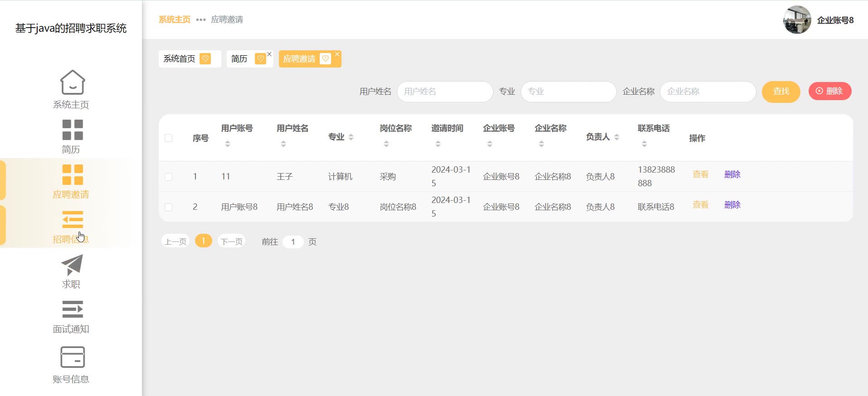Open the 招聘信息 list icon
This screenshot has height=396, width=868.
coord(72,220)
